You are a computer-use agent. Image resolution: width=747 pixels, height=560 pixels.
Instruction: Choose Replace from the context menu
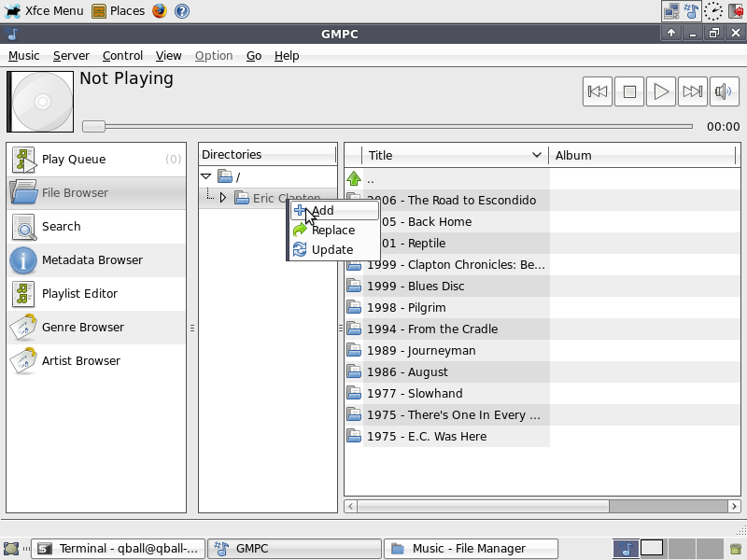[334, 230]
